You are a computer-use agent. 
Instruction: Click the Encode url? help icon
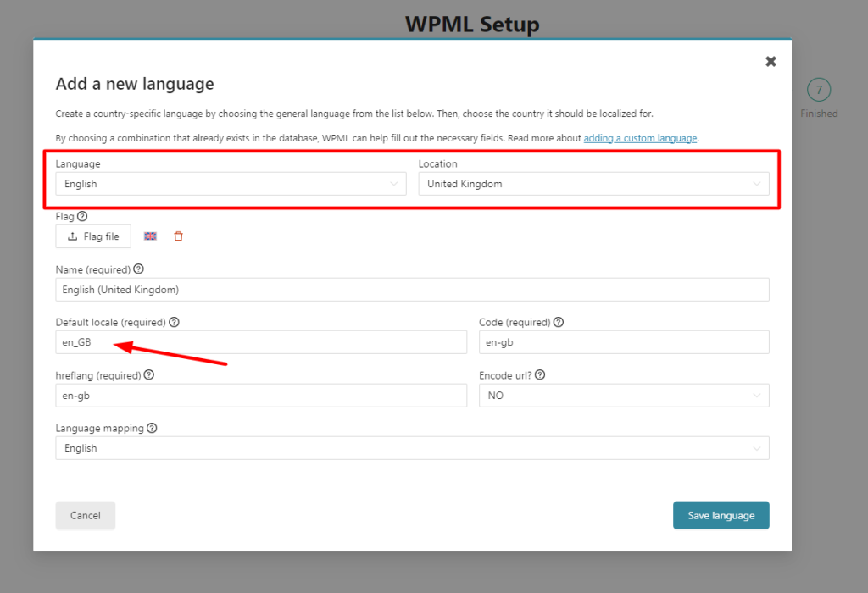(x=540, y=374)
